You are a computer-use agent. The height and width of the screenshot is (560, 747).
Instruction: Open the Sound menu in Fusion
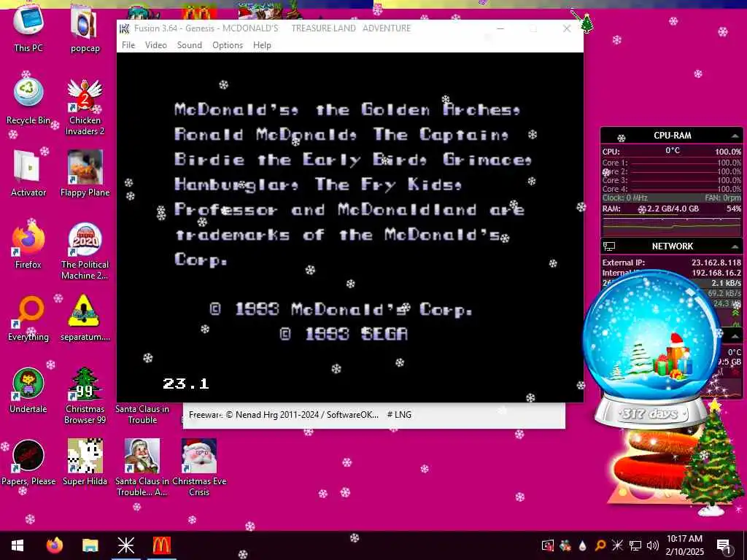click(x=190, y=45)
